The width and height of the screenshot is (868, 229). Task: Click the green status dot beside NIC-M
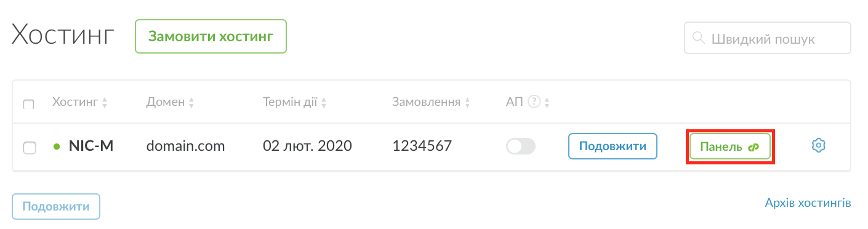(57, 147)
